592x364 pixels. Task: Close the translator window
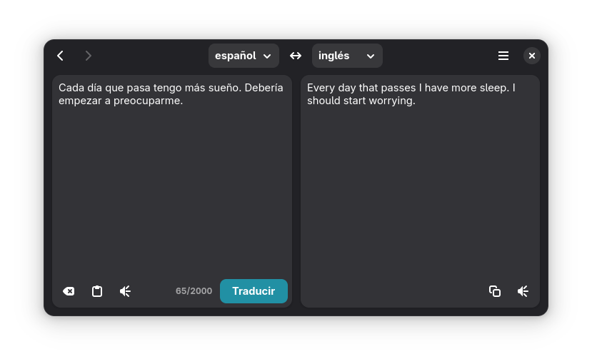tap(532, 56)
